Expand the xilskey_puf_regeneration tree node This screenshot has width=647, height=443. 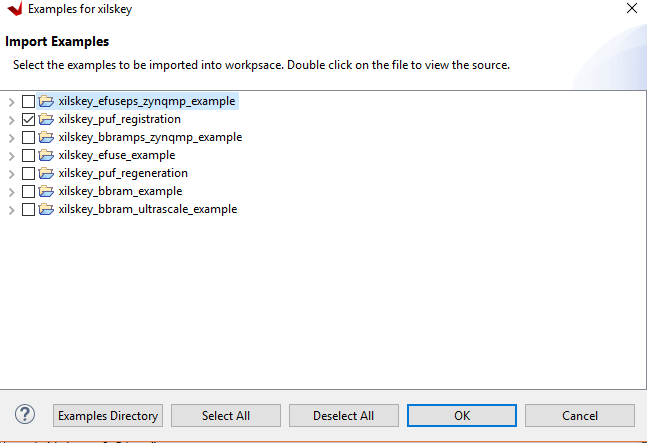pos(12,174)
